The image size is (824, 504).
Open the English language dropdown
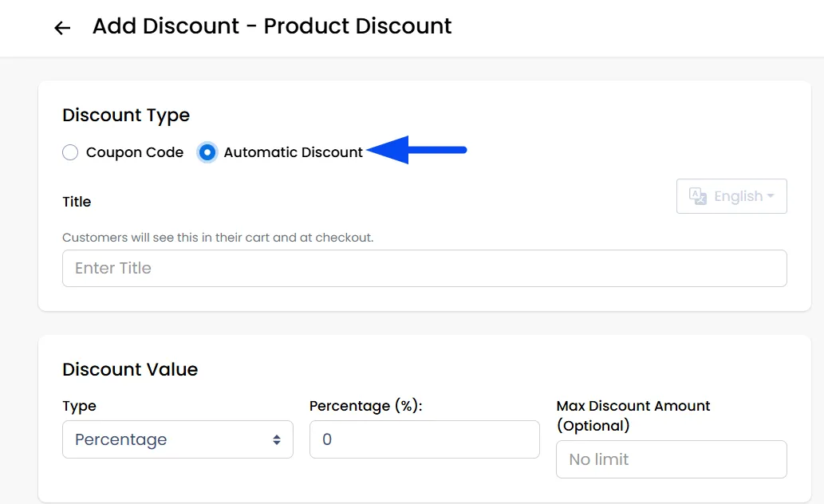(731, 196)
